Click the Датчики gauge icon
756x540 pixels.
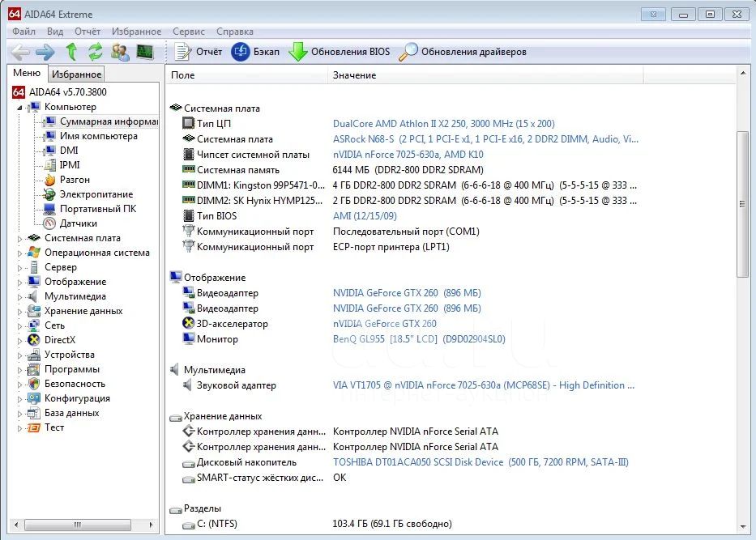(49, 223)
